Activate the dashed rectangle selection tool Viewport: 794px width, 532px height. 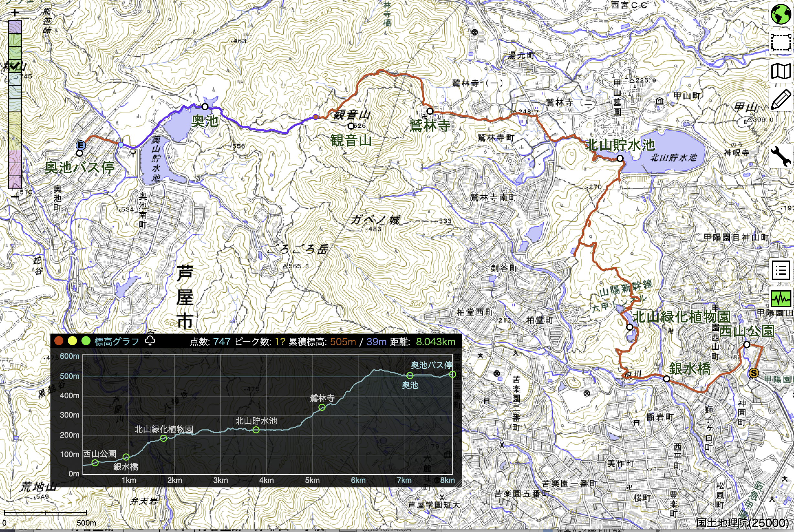click(781, 43)
